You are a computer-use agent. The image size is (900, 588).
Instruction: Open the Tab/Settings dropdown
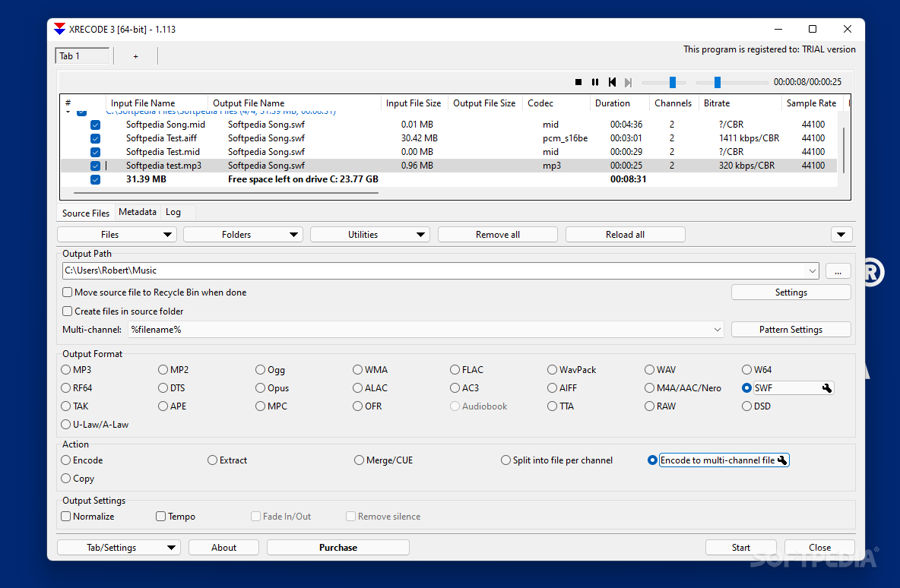point(119,547)
